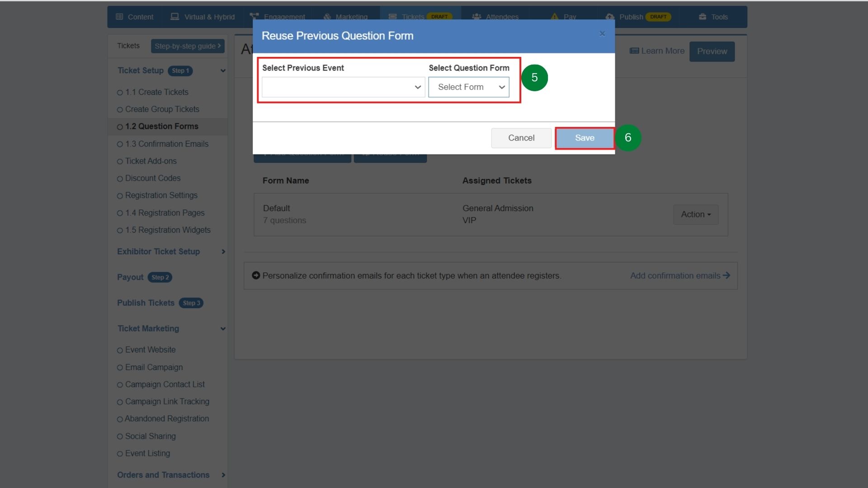The height and width of the screenshot is (488, 868).
Task: Select the 1.1 Create Tickets status circle
Action: 120,92
